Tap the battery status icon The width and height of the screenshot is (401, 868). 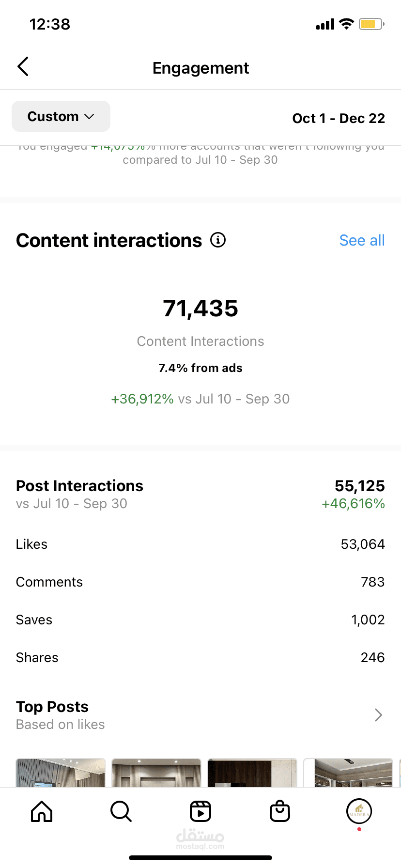point(371,24)
